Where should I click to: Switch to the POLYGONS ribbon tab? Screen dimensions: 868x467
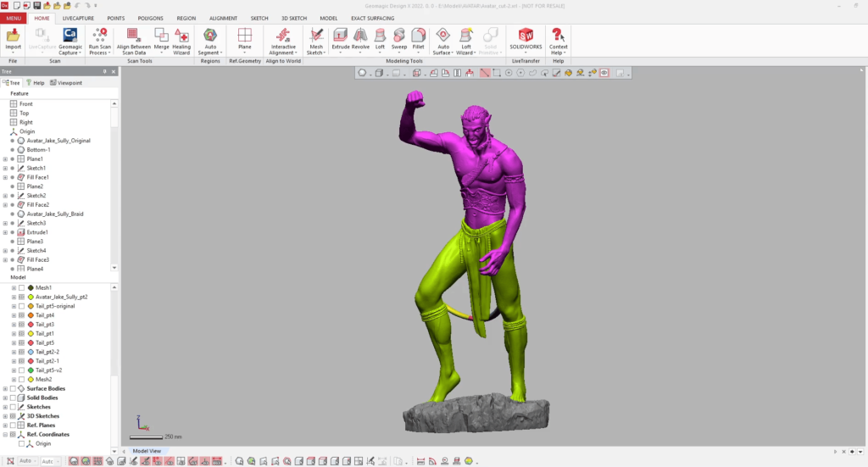click(151, 19)
